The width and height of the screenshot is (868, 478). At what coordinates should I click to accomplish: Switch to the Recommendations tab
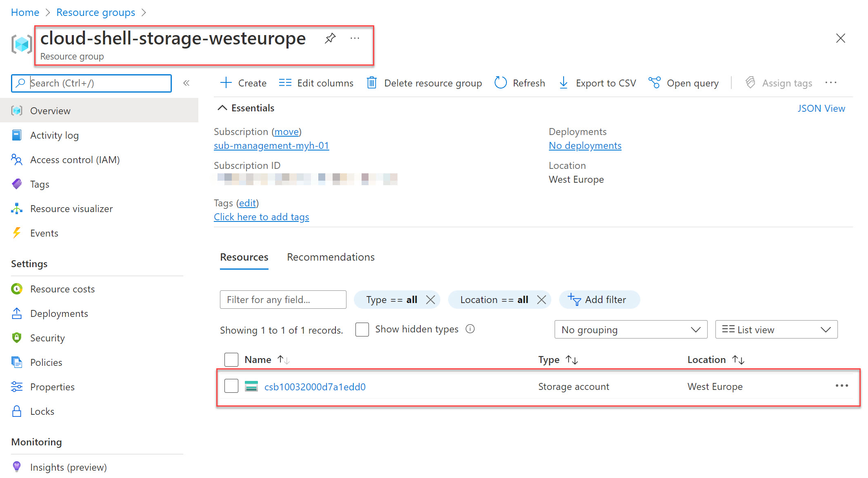(x=331, y=257)
